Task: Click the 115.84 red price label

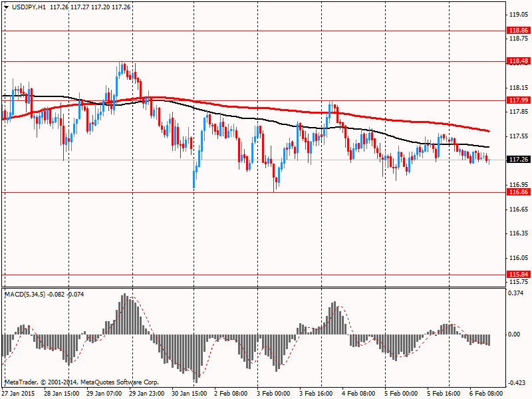Action: tap(519, 275)
